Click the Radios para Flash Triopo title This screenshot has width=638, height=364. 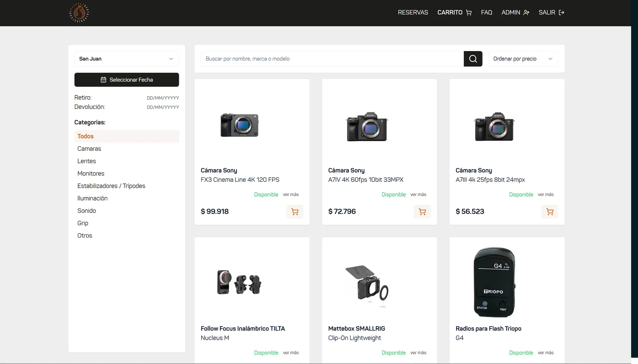[488, 329]
